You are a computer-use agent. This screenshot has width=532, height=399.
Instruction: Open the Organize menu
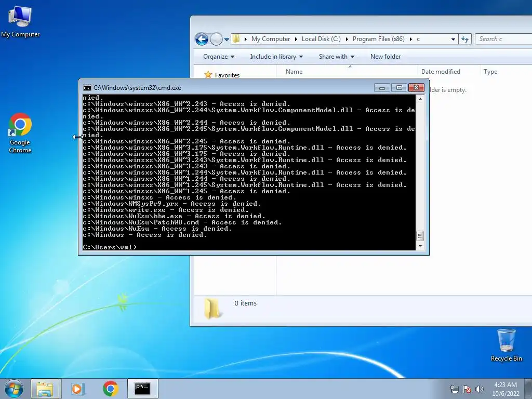tap(219, 57)
